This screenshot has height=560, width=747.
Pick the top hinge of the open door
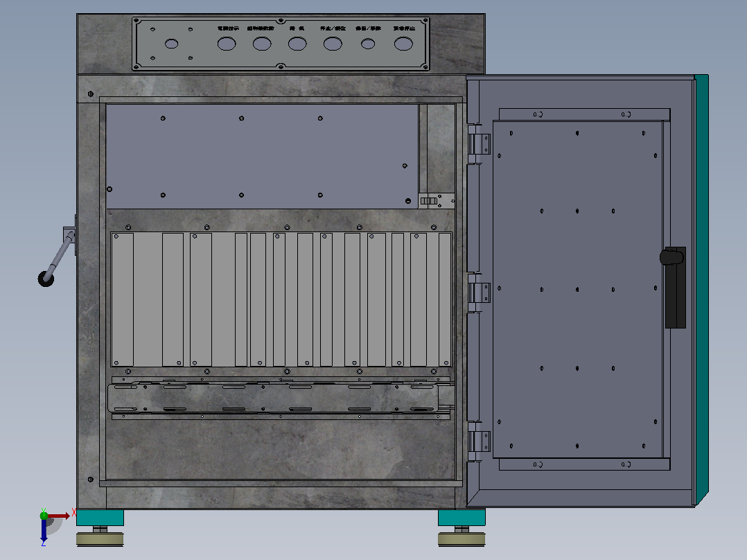480,144
